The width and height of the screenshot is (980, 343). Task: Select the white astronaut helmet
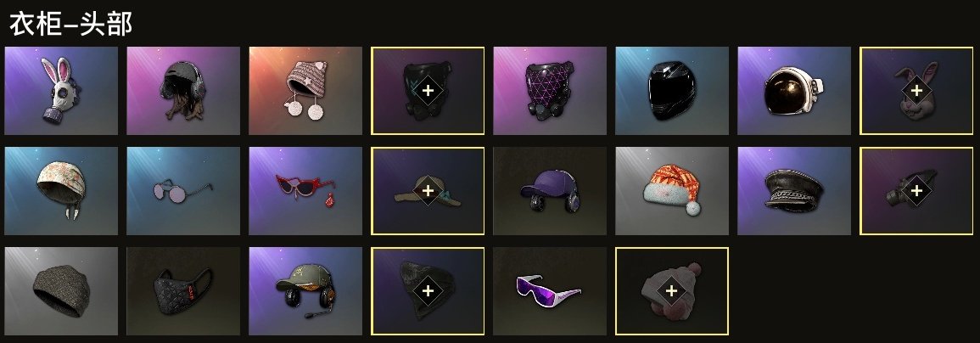click(793, 91)
